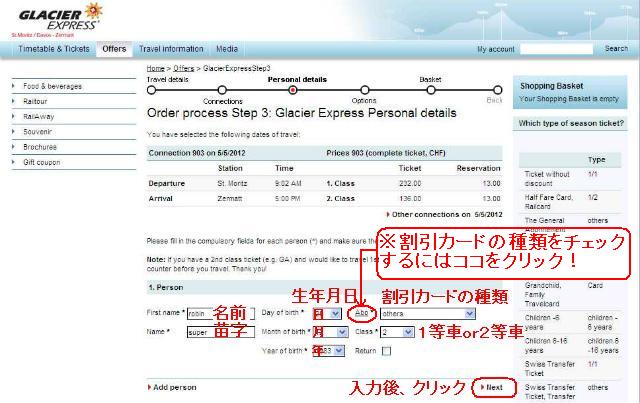Open the Class dropdown

398,332
